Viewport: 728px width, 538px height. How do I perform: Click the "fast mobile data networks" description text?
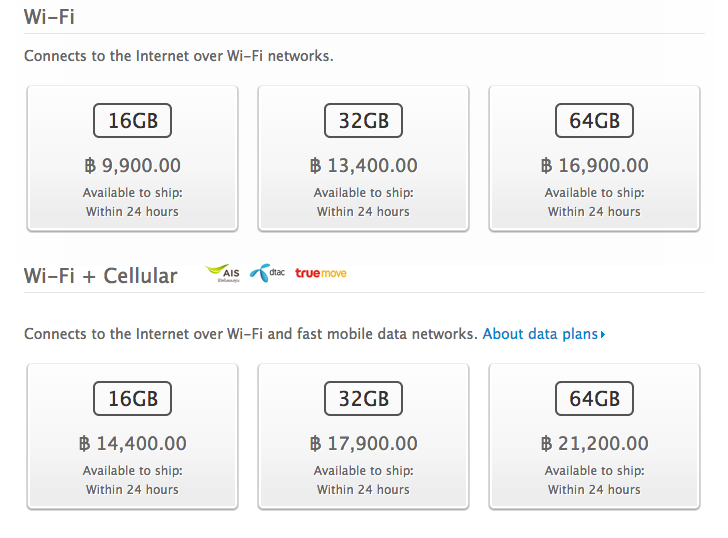coord(386,334)
